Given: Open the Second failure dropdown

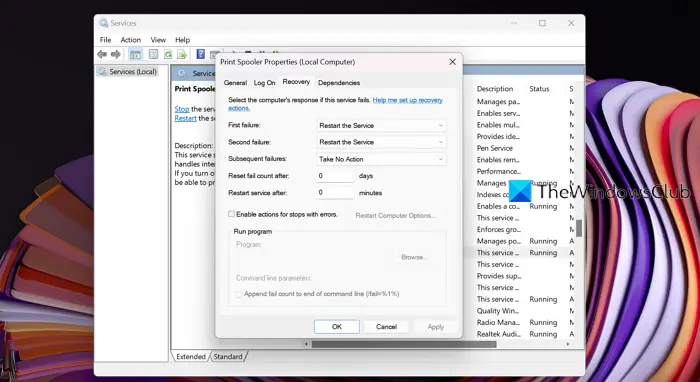Looking at the screenshot, I should (x=381, y=142).
